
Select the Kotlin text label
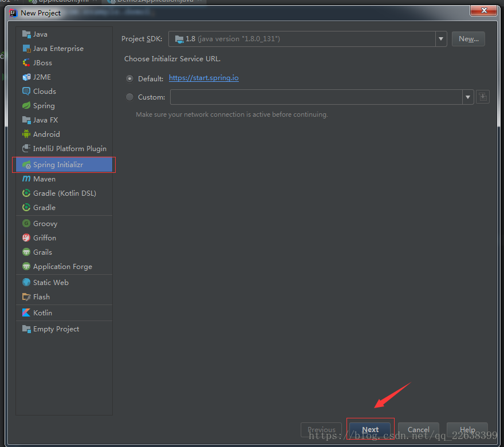point(43,312)
